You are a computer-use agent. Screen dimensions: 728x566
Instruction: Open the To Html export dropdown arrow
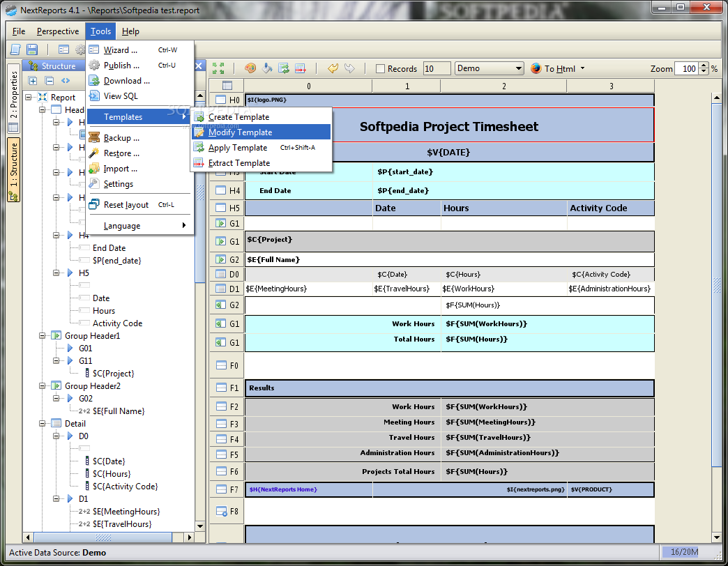pos(583,69)
